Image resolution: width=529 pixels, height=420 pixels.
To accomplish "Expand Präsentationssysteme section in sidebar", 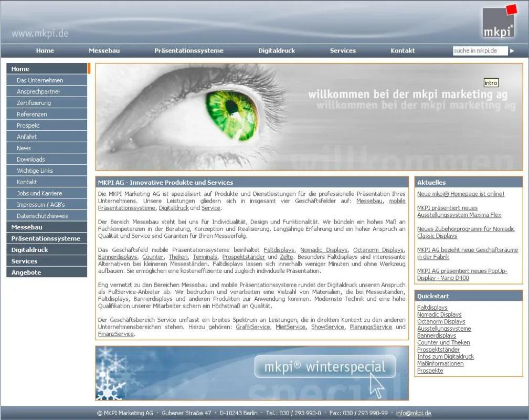I will click(47, 238).
